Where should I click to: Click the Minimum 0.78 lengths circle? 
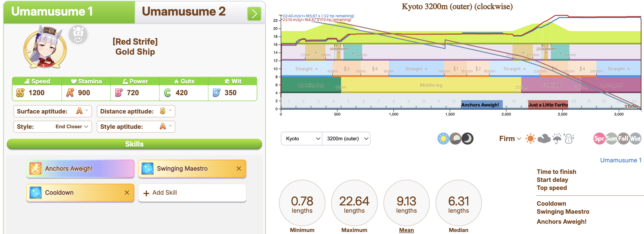[x=302, y=203]
